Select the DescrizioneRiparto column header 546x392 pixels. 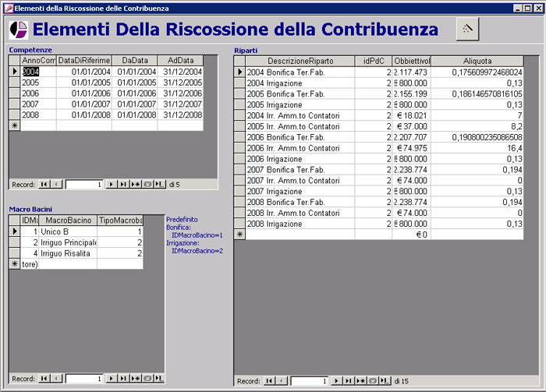tap(300, 61)
